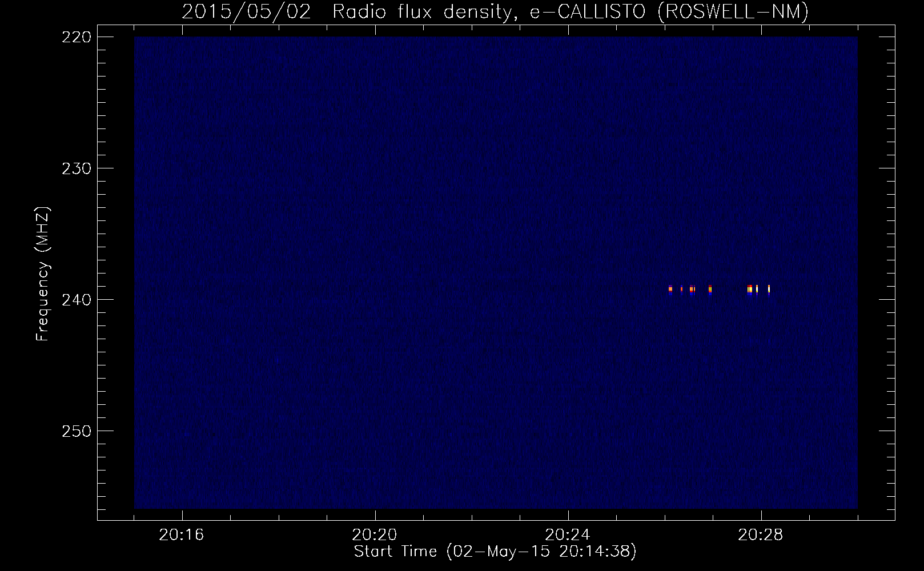
Task: Click the 20:28 time tick label
Action: click(761, 535)
